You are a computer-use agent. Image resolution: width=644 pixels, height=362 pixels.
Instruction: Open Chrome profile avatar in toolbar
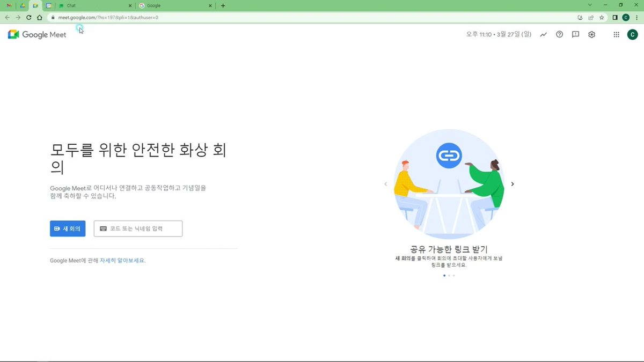pyautogui.click(x=626, y=17)
